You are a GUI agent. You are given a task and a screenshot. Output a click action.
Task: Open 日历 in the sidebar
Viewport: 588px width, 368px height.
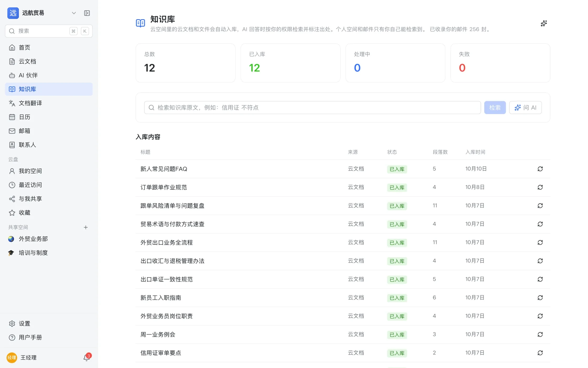(x=49, y=117)
